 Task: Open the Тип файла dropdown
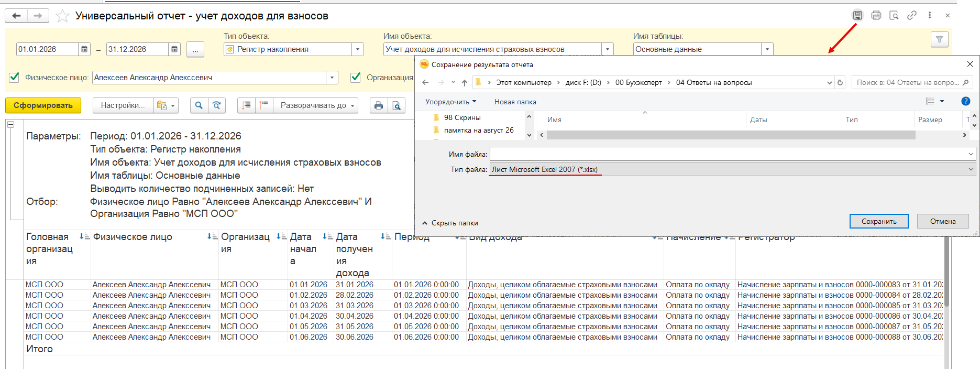point(971,169)
